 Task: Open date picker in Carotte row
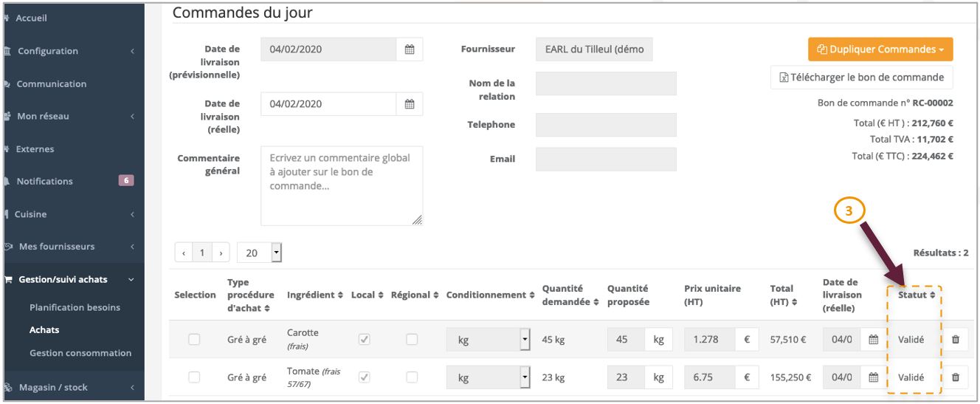click(873, 340)
